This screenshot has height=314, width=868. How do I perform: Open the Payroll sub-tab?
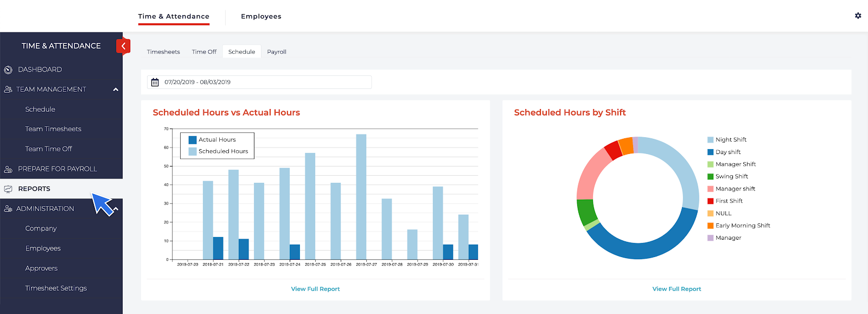(x=277, y=52)
